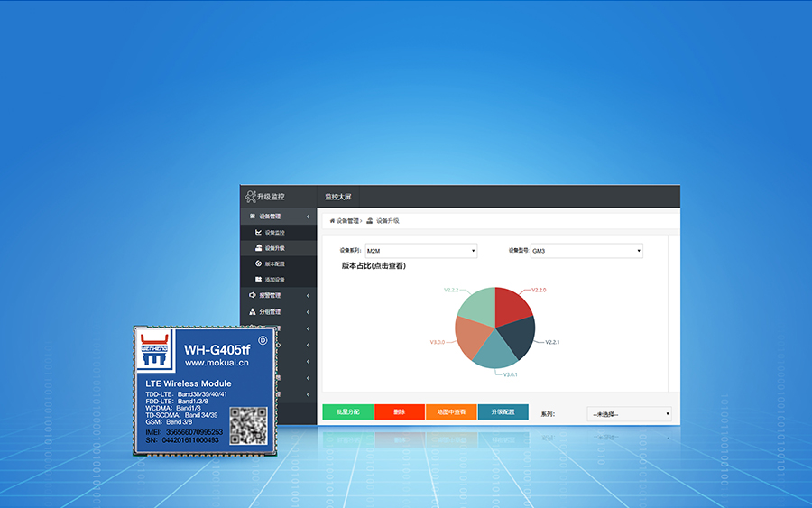Click the 设备监控 line chart icon
Viewport: 812px width, 508px height.
coord(258,233)
